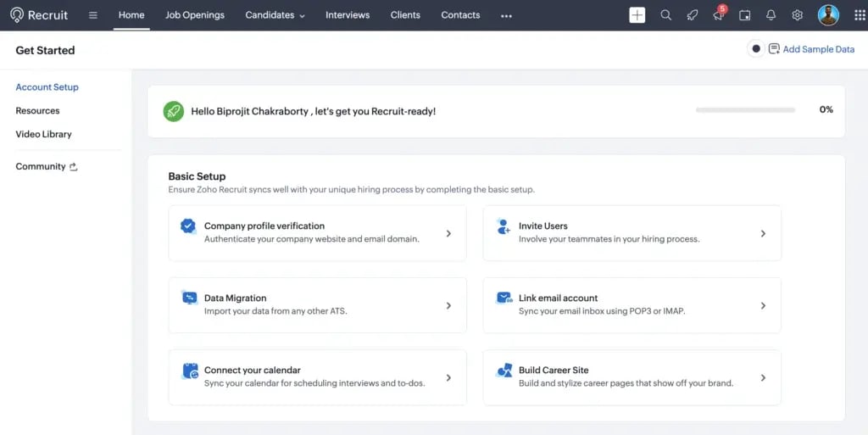Click the Company profile verification badge icon
868x435 pixels.
pos(188,226)
